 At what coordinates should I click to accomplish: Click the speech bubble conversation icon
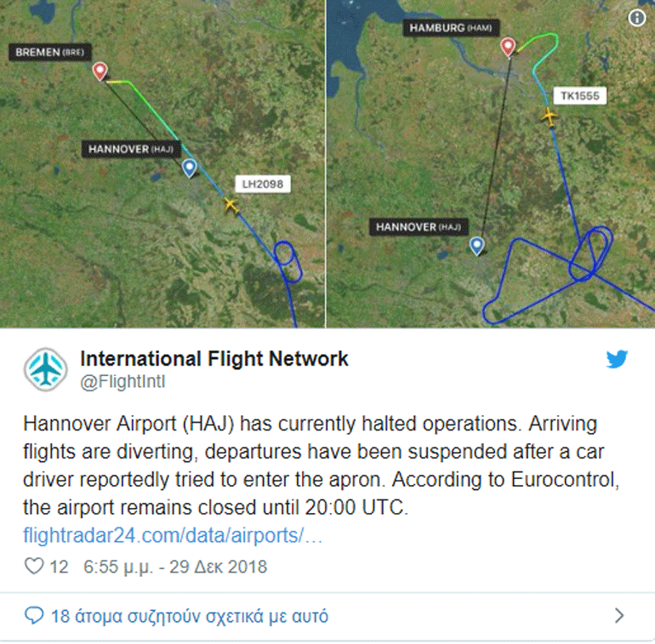34,616
